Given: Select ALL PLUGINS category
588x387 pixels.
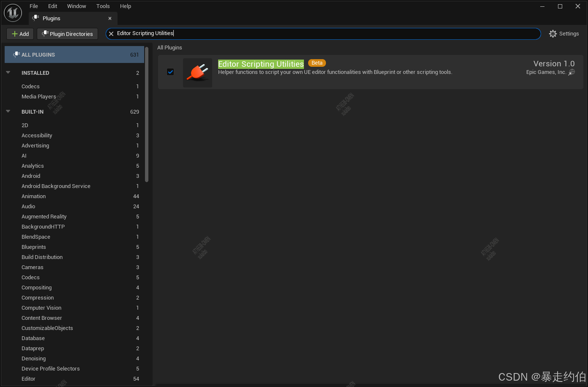Looking at the screenshot, I should pos(74,55).
